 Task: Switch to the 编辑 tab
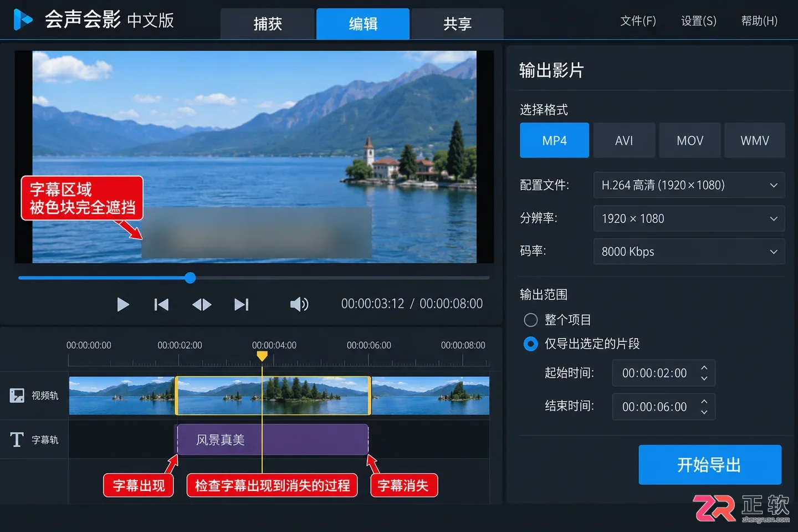[363, 24]
